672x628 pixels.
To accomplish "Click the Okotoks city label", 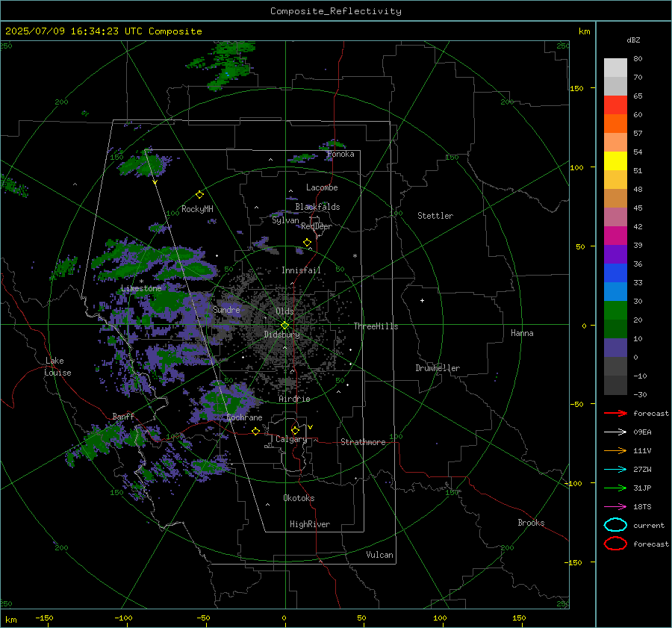I will [x=299, y=498].
